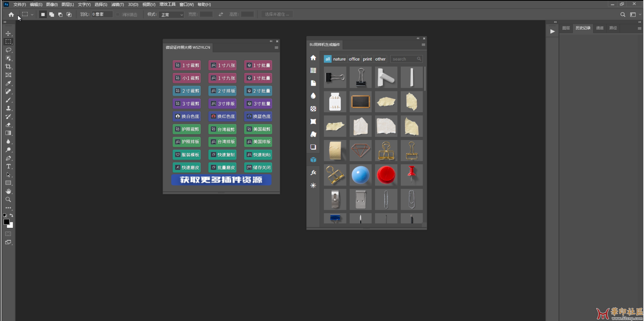Click the 获取更多插件资源 banner
This screenshot has height=321, width=644.
[221, 180]
